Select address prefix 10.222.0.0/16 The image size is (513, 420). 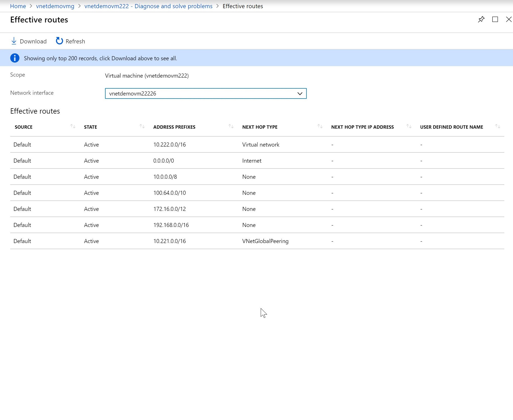[x=170, y=145]
